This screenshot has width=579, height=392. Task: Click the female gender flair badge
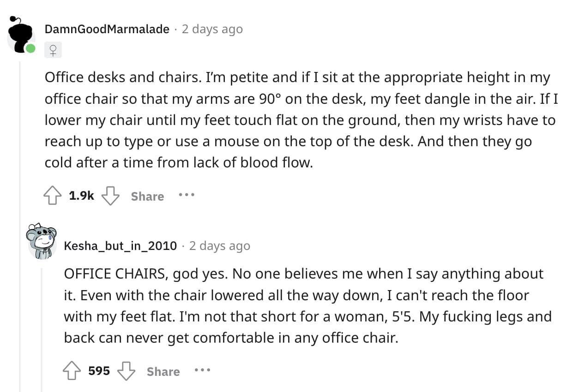coord(53,50)
